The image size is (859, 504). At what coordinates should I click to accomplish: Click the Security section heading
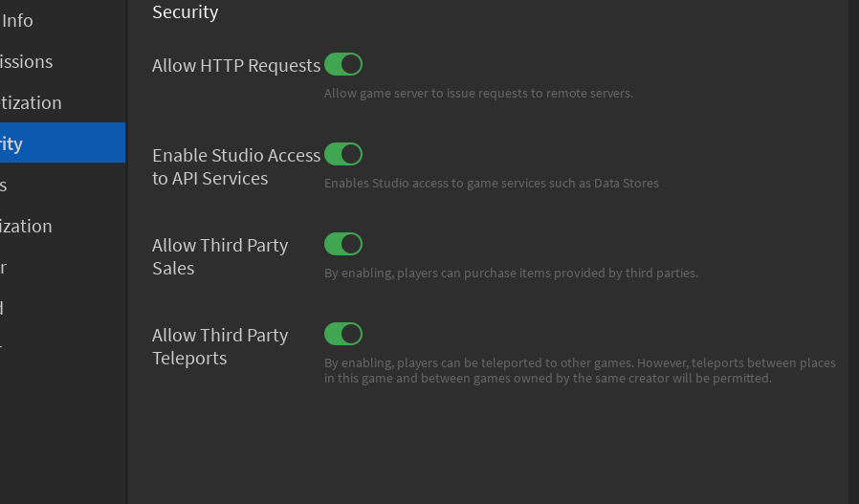pyautogui.click(x=186, y=12)
